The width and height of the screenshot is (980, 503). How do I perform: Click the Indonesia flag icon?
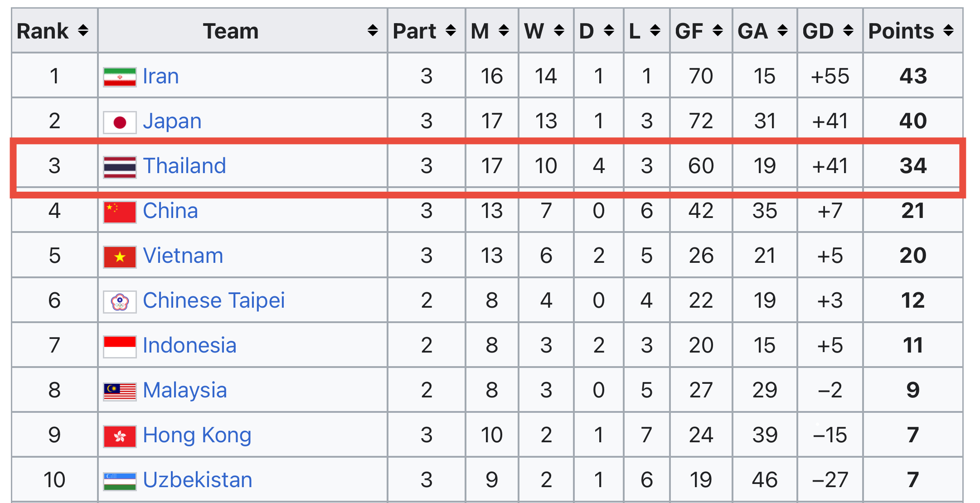[x=120, y=347]
